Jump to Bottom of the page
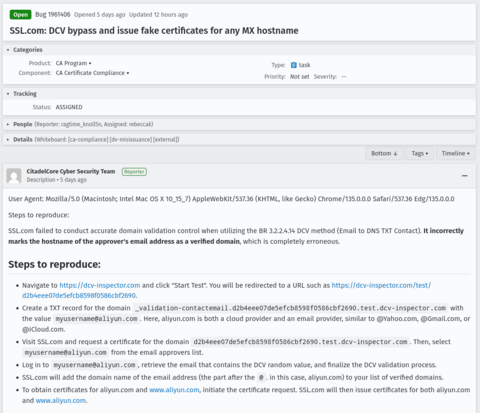The height and width of the screenshot is (413, 480). [384, 153]
